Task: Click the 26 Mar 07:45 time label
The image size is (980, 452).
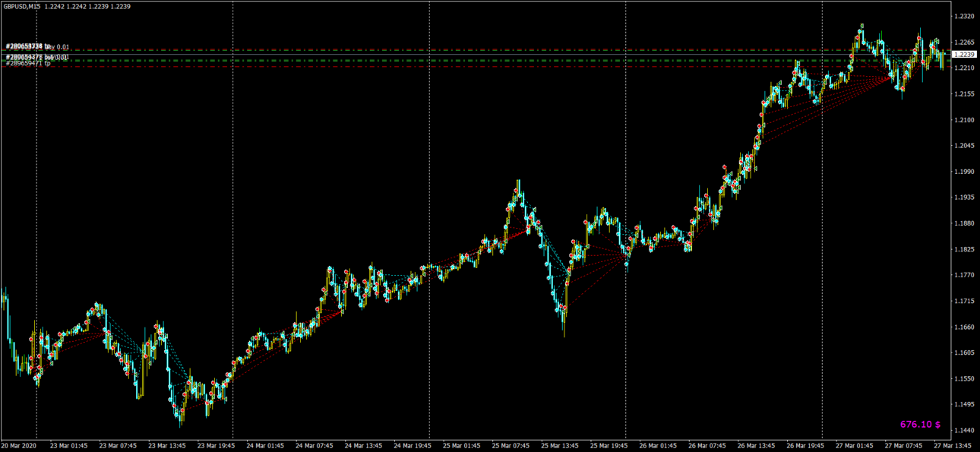Action: point(708,446)
